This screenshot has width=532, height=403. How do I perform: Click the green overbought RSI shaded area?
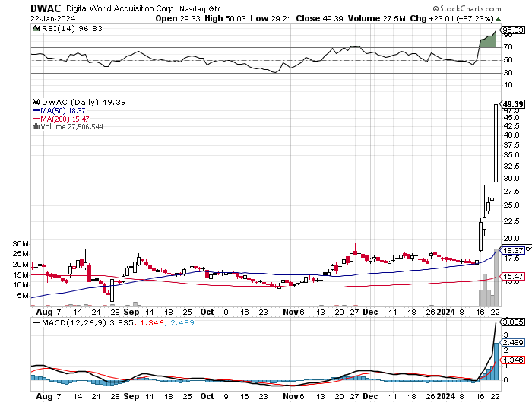(488, 41)
